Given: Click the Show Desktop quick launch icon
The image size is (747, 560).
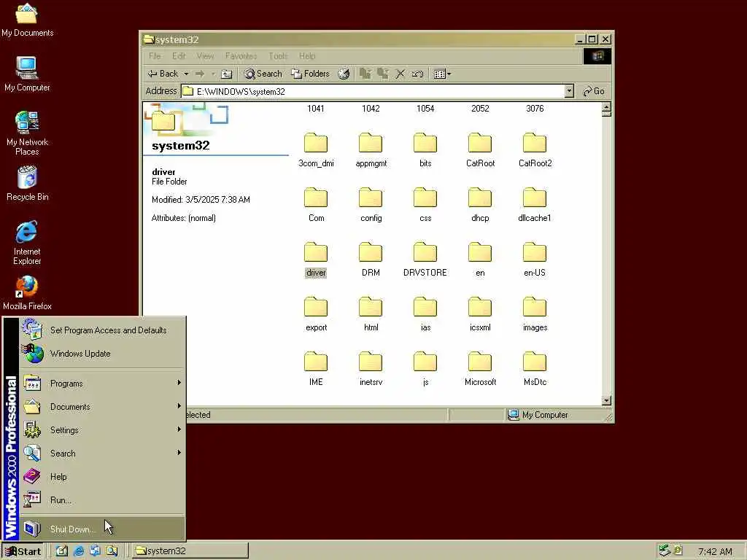Looking at the screenshot, I should pos(62,551).
